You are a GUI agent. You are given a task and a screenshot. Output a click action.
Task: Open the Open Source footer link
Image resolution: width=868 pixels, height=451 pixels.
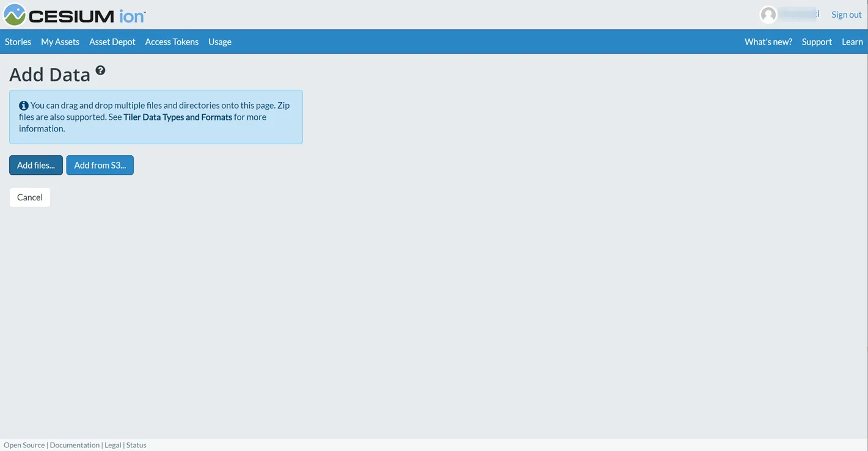tap(24, 445)
